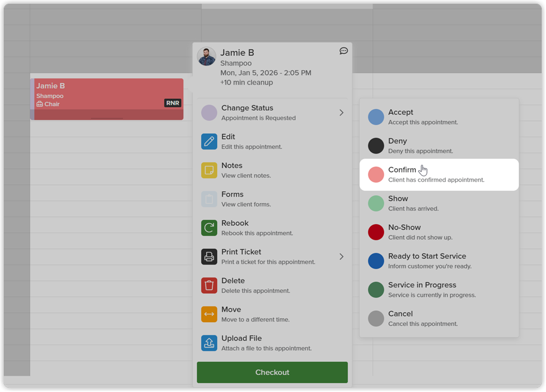Open the chat bubble icon beside Jamie B
This screenshot has width=546, height=392.
coord(343,51)
